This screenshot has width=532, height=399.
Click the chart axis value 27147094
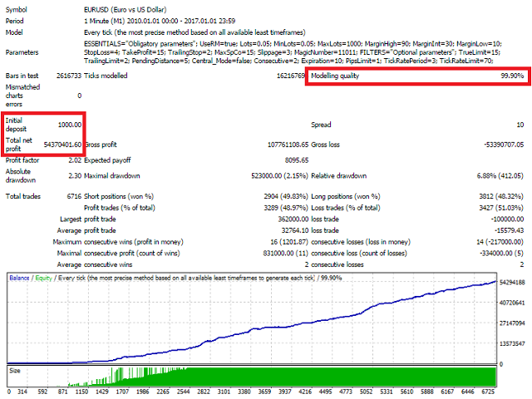click(512, 323)
